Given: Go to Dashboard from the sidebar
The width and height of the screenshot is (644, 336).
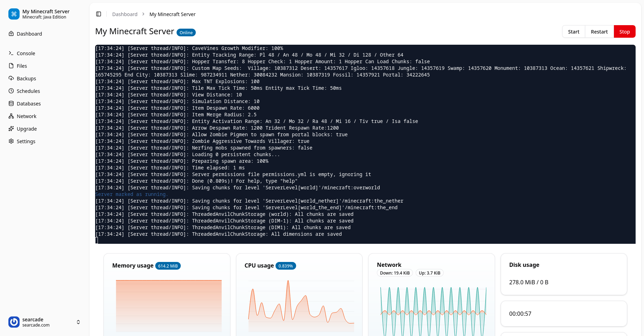Looking at the screenshot, I should point(45,34).
